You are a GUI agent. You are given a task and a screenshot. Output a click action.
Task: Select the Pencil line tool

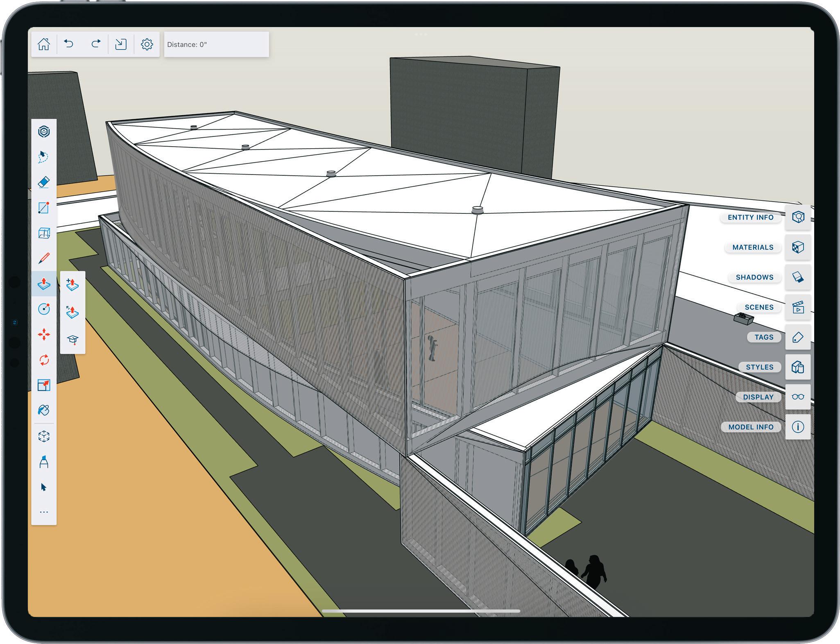44,258
